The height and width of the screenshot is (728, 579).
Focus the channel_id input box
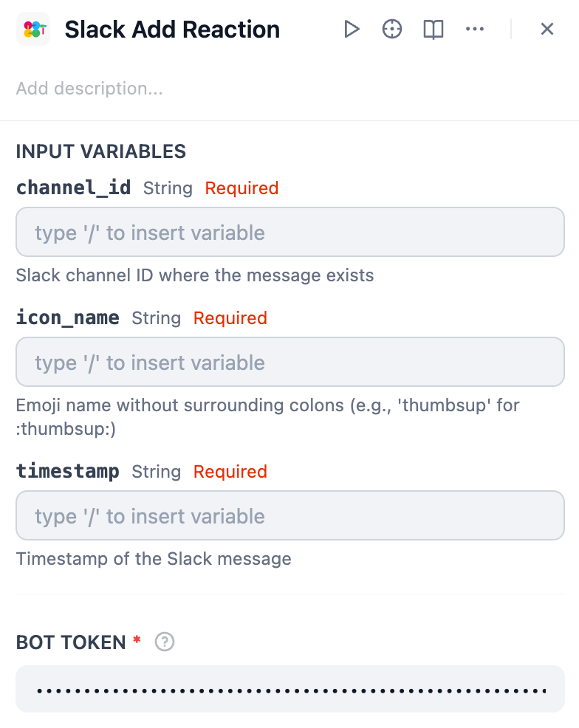[x=289, y=233]
